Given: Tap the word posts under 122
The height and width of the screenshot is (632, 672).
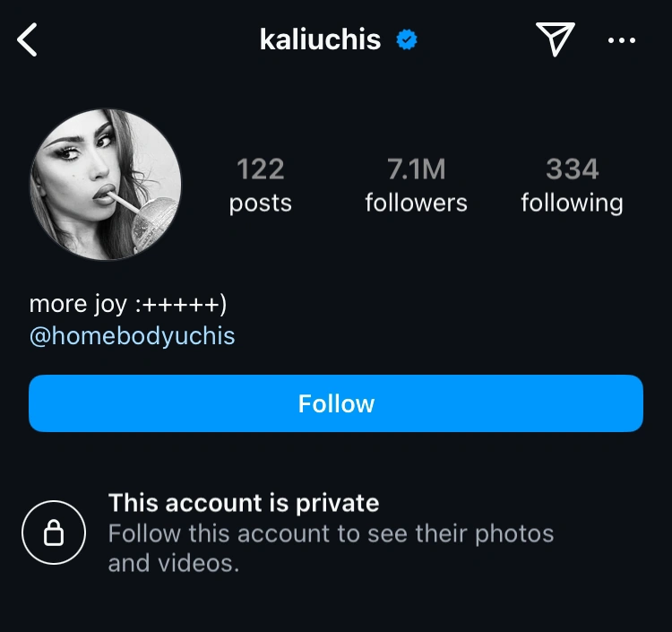Looking at the screenshot, I should 260,203.
